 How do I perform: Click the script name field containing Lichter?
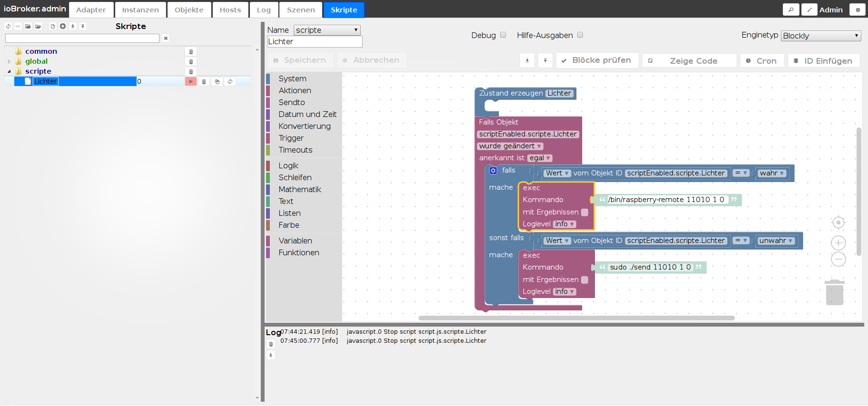[315, 42]
